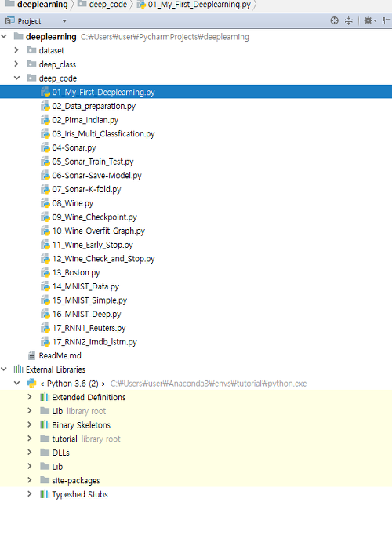Select the ReadMe.md file
This screenshot has width=392, height=535.
(60, 356)
